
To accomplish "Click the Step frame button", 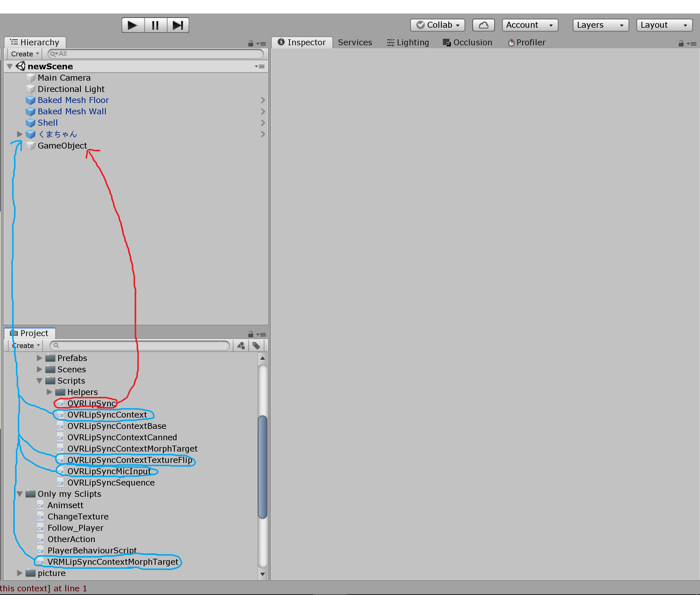I will [x=178, y=25].
